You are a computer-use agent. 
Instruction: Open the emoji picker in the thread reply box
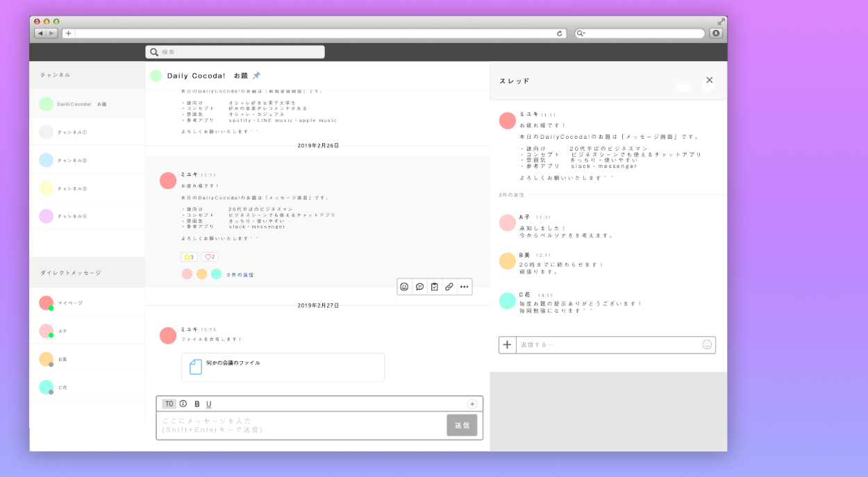coord(707,344)
